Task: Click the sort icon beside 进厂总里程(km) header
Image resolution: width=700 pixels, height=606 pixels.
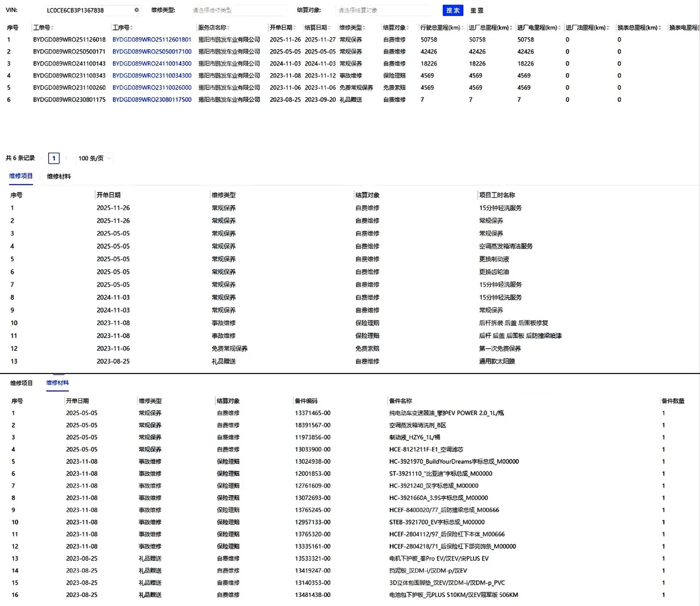Action: pyautogui.click(x=511, y=28)
